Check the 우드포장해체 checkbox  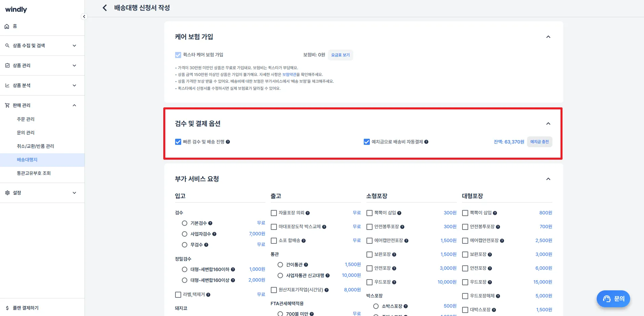point(465,296)
